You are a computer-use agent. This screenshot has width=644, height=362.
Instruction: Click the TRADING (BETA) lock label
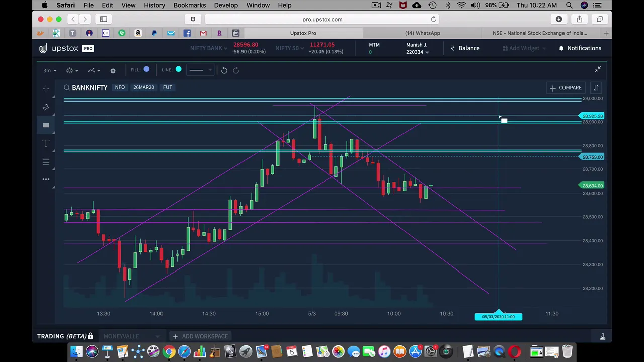(x=65, y=336)
